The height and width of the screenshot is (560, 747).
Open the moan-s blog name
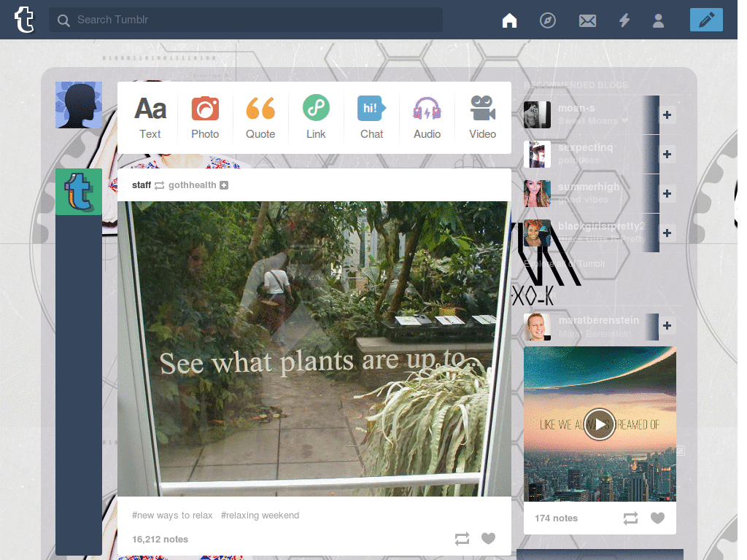(576, 108)
